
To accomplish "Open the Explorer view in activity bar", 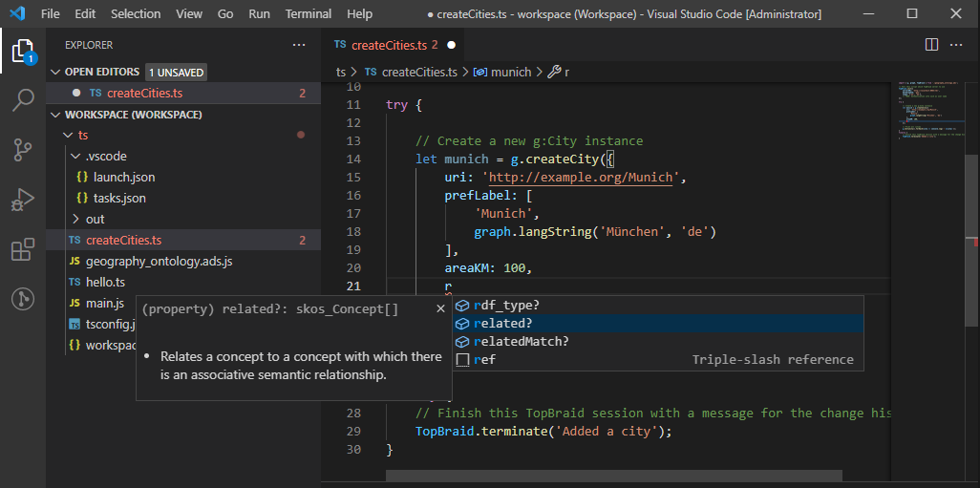I will [23, 51].
